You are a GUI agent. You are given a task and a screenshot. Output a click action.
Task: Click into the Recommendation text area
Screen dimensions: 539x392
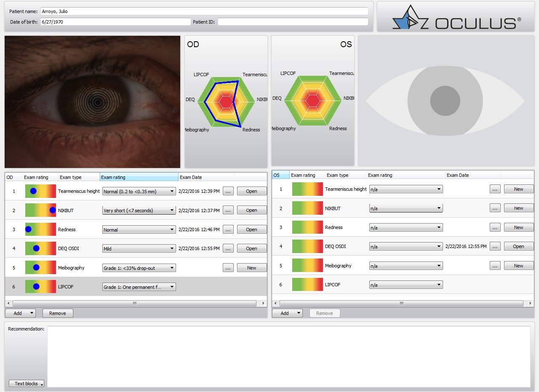pyautogui.click(x=288, y=356)
